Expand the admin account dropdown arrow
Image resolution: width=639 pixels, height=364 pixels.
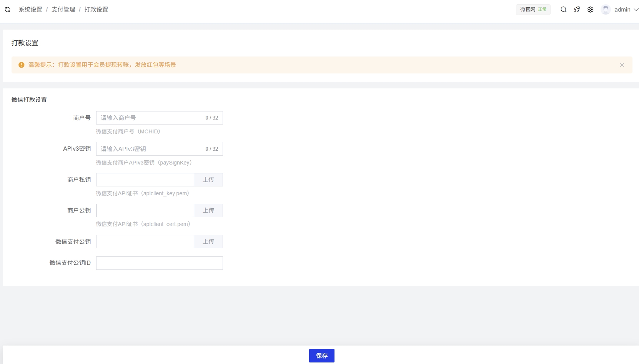tap(636, 10)
